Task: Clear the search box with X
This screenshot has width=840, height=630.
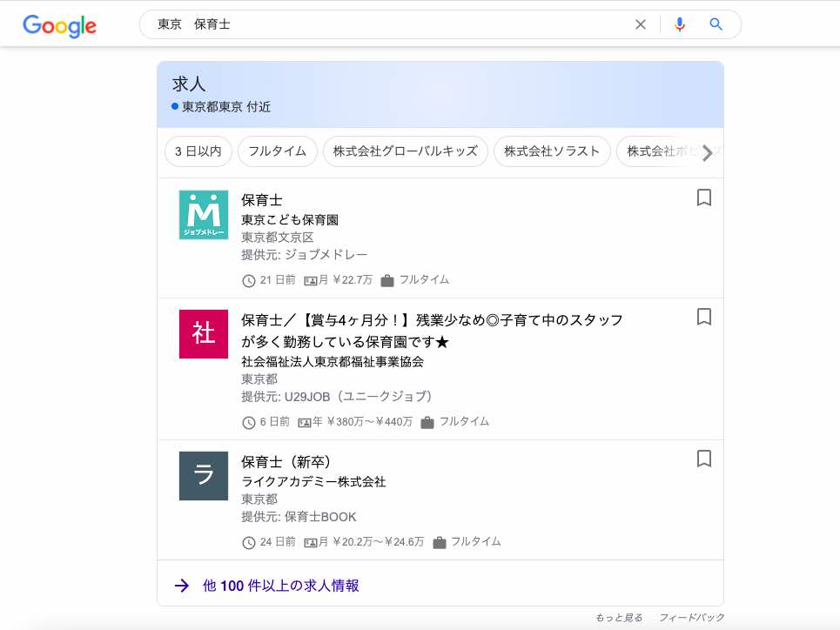Action: pos(641,24)
